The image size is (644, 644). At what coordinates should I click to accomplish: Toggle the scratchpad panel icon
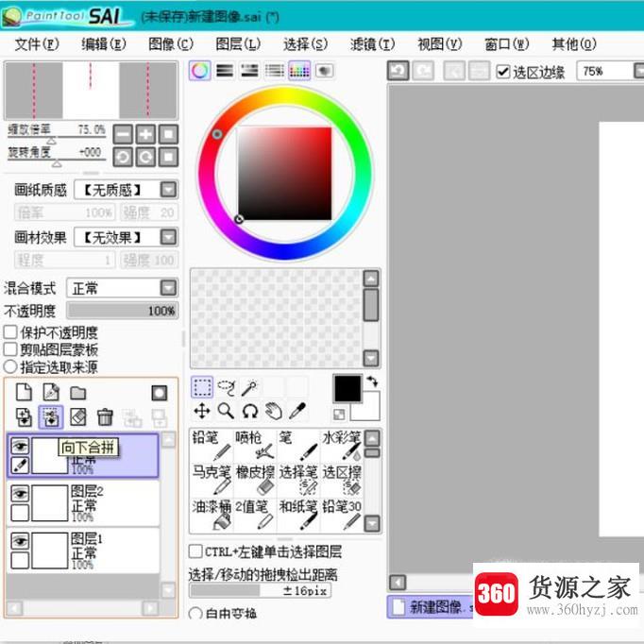(325, 71)
